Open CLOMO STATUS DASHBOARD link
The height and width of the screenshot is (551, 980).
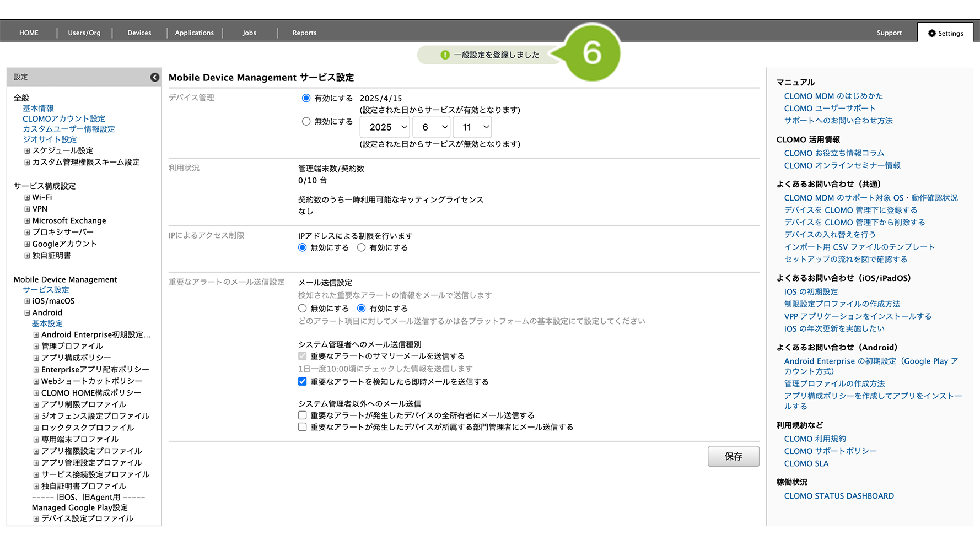pyautogui.click(x=839, y=496)
